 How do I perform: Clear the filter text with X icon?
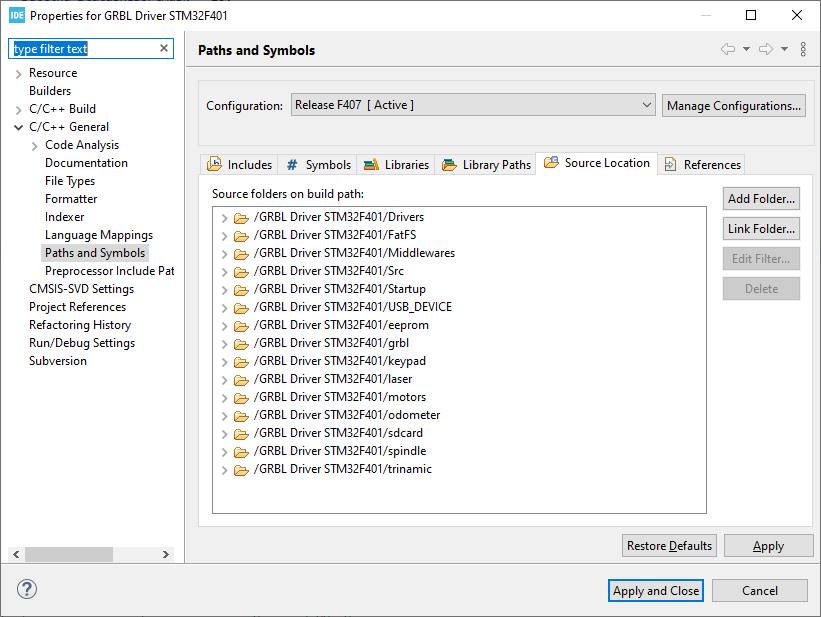(x=164, y=48)
